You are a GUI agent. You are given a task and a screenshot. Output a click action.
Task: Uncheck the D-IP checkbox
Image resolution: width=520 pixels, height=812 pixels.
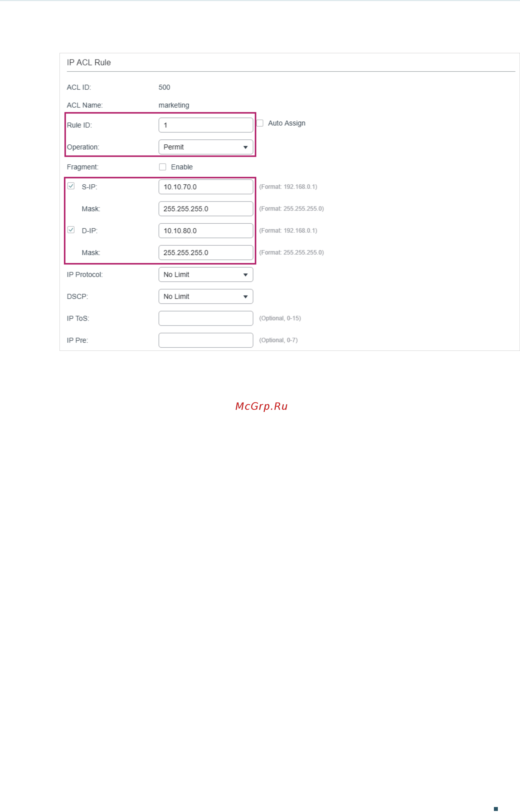[71, 230]
